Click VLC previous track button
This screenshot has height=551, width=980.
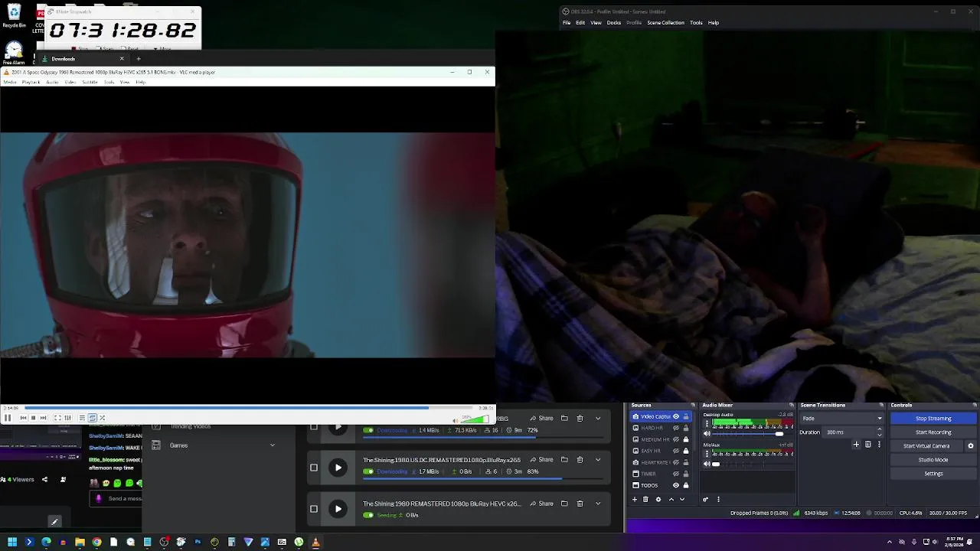click(23, 418)
